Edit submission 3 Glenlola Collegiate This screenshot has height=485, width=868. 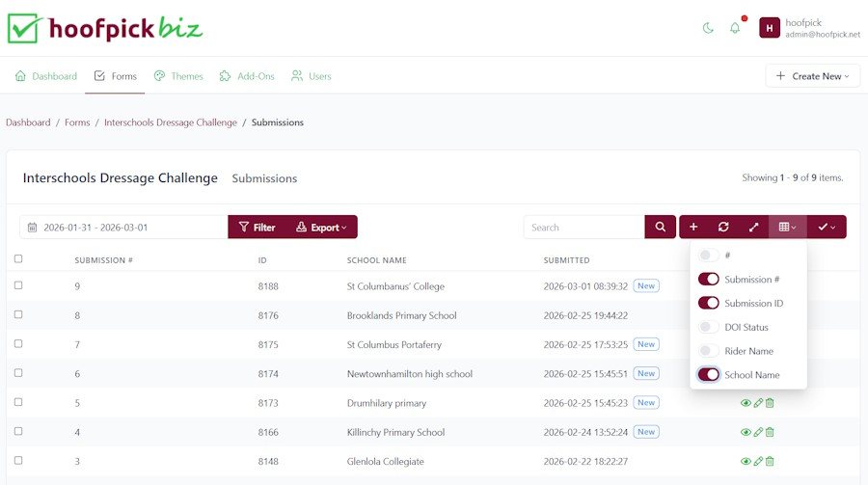coord(758,461)
